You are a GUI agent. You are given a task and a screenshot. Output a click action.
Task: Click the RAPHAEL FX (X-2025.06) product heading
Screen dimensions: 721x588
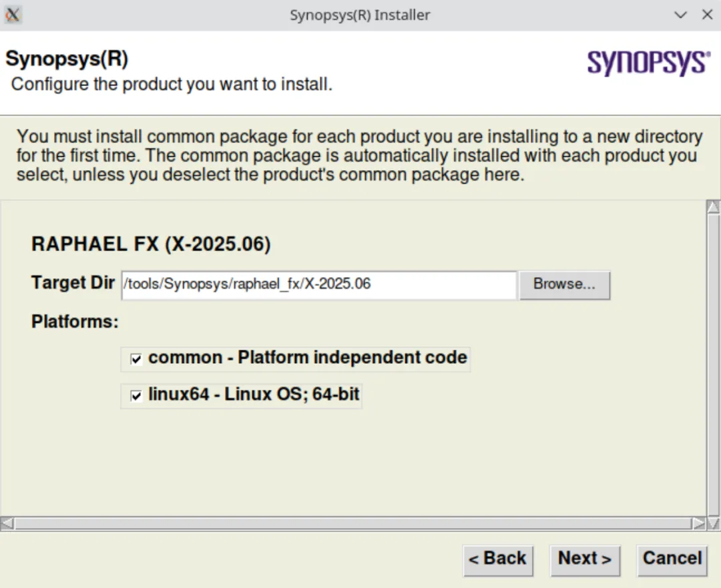151,244
